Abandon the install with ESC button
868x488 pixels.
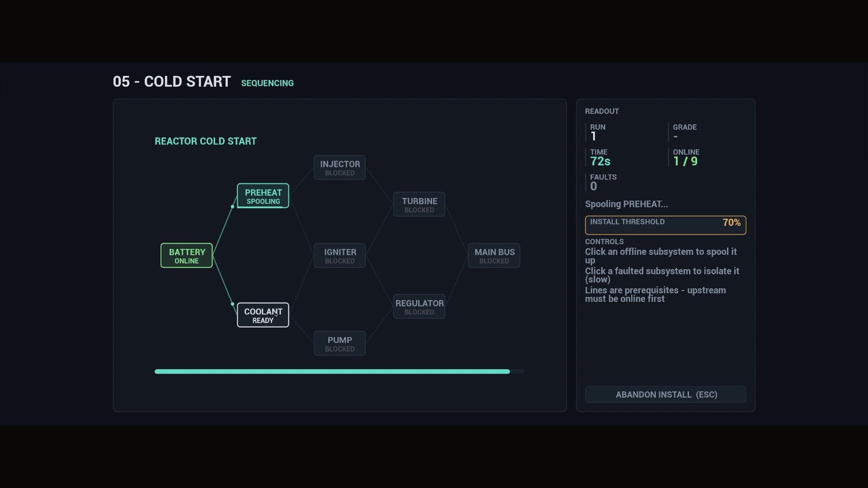pos(665,394)
